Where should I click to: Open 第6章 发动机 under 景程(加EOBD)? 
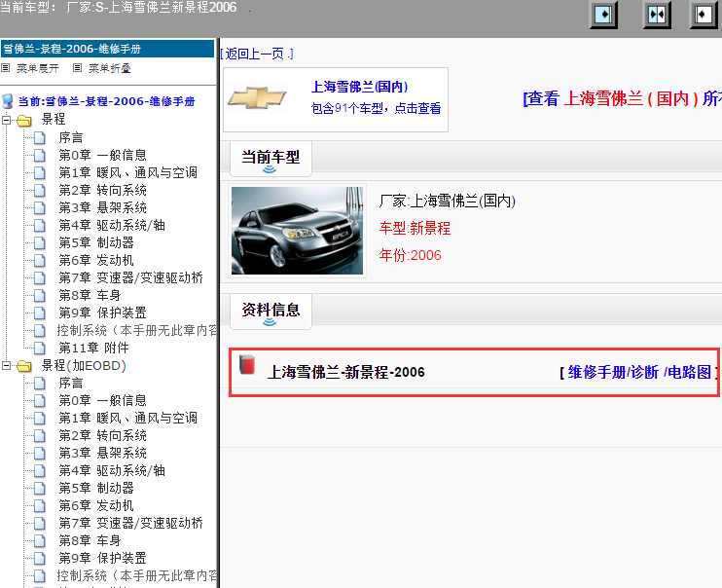(x=95, y=505)
